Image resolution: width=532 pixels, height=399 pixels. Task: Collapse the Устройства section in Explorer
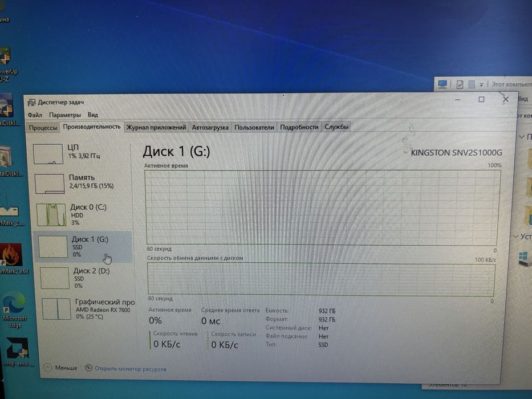point(516,236)
